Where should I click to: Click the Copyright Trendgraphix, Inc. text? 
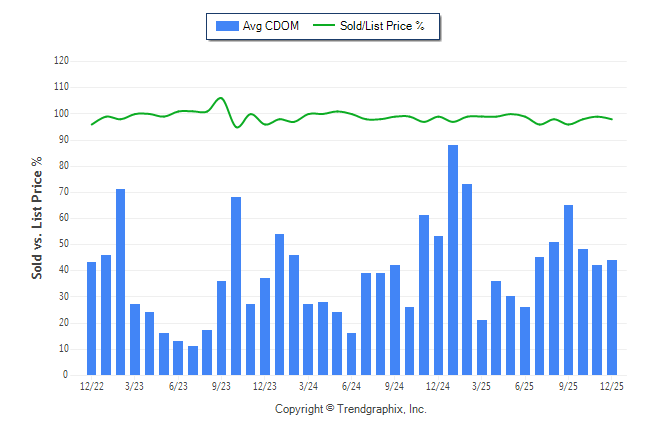351,409
